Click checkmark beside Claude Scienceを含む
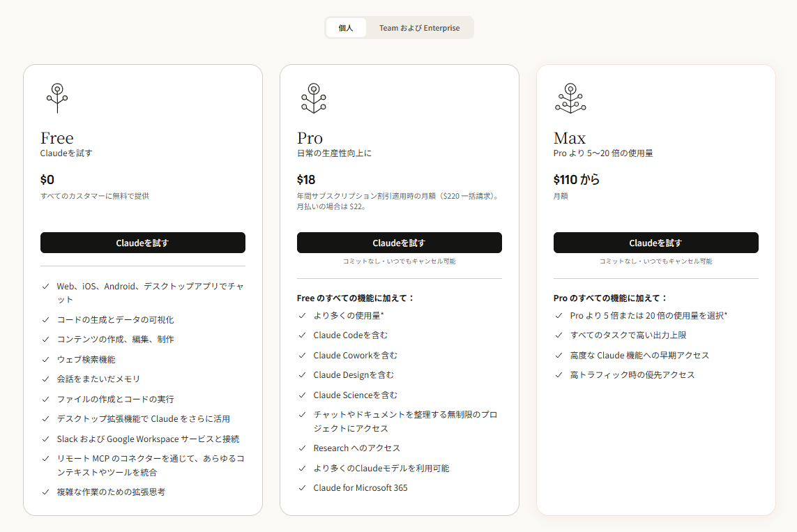 point(303,395)
